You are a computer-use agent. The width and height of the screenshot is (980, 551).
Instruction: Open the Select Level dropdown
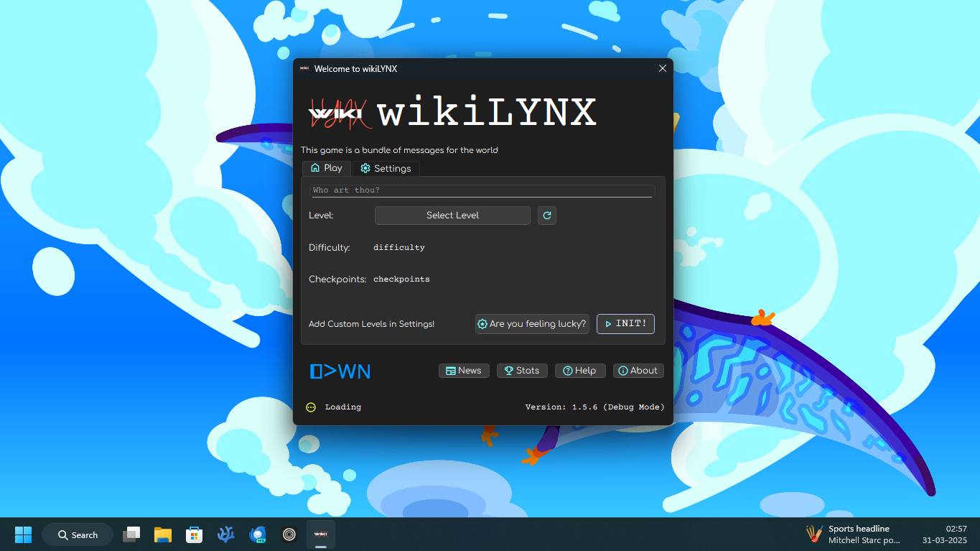pyautogui.click(x=452, y=216)
